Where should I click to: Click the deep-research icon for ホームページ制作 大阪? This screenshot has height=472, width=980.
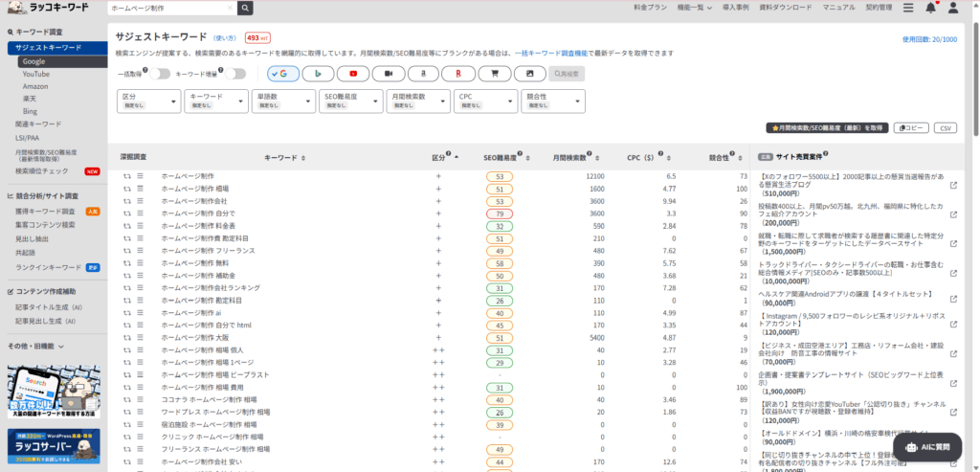127,337
